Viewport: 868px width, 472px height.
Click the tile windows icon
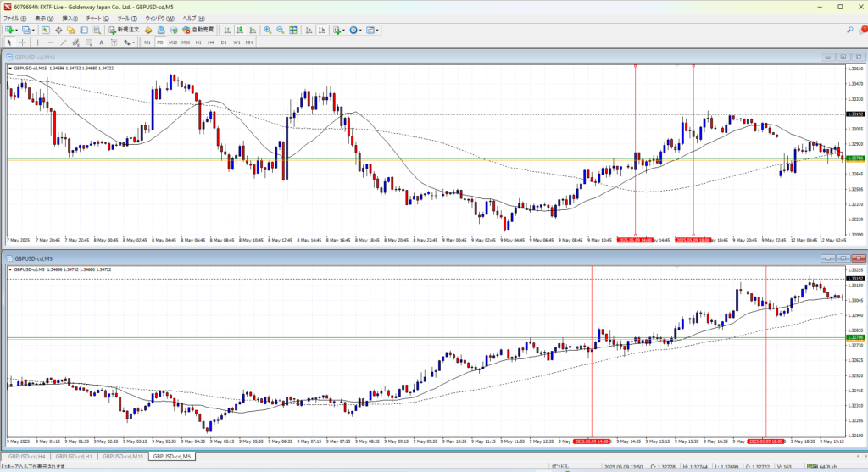[x=293, y=30]
